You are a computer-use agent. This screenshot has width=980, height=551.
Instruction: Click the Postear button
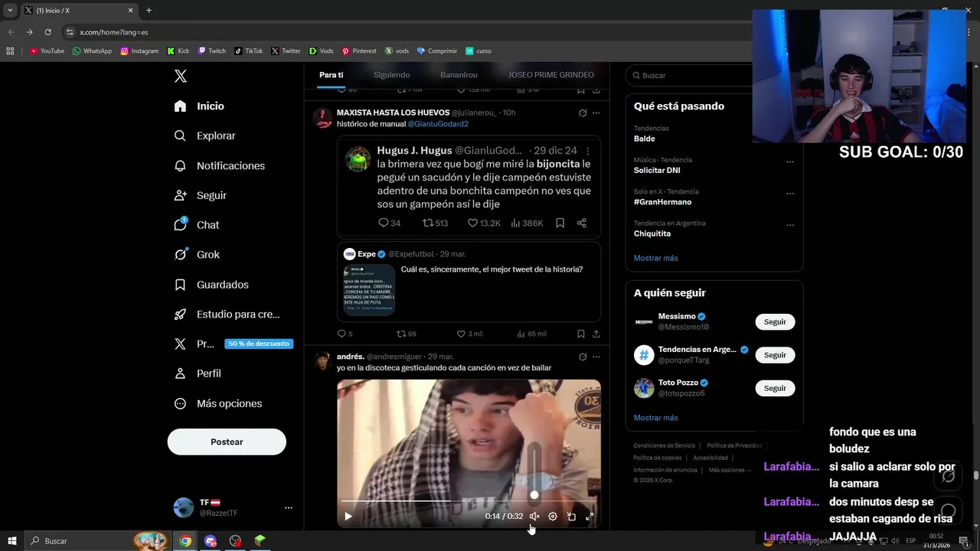[x=227, y=442]
